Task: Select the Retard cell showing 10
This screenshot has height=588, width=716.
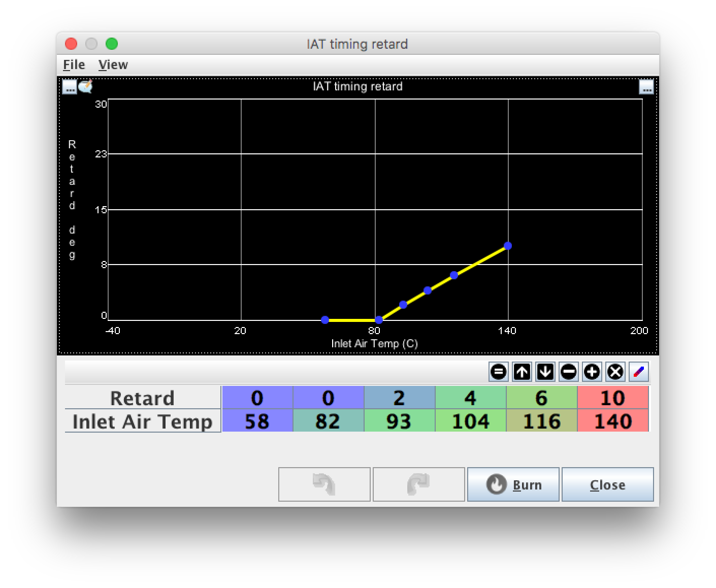Action: point(613,398)
